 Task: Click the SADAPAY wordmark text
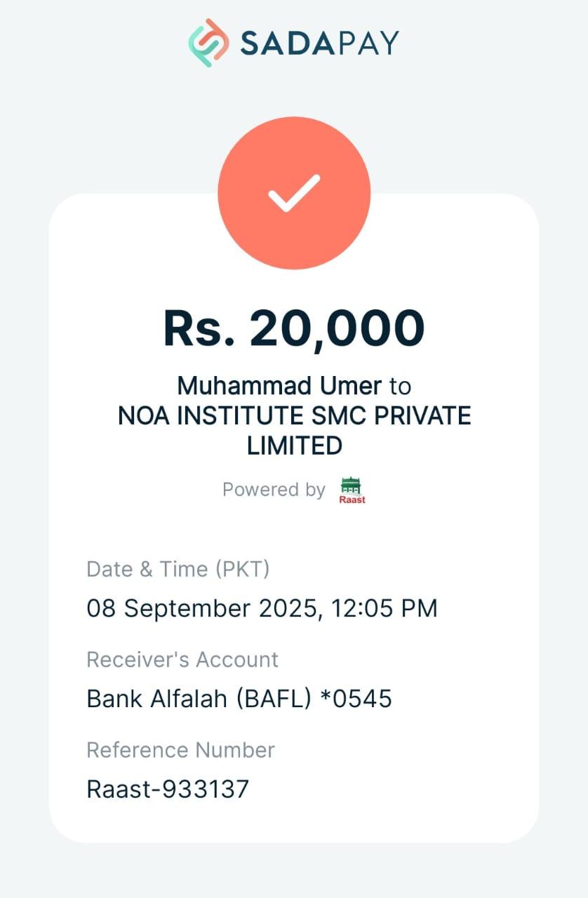pos(319,43)
